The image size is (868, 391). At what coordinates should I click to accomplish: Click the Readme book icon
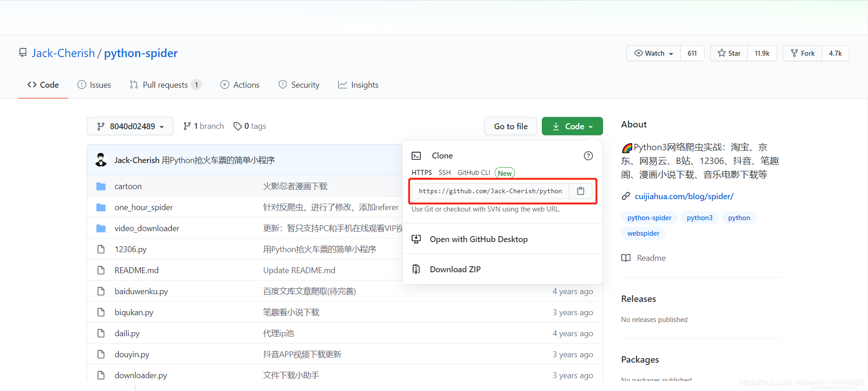click(x=626, y=258)
